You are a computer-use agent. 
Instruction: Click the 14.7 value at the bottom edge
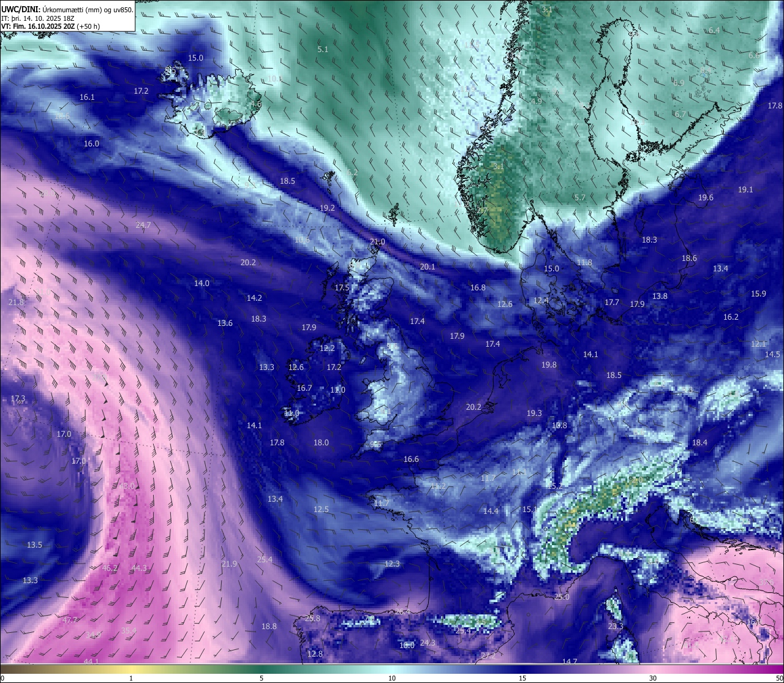pyautogui.click(x=570, y=662)
